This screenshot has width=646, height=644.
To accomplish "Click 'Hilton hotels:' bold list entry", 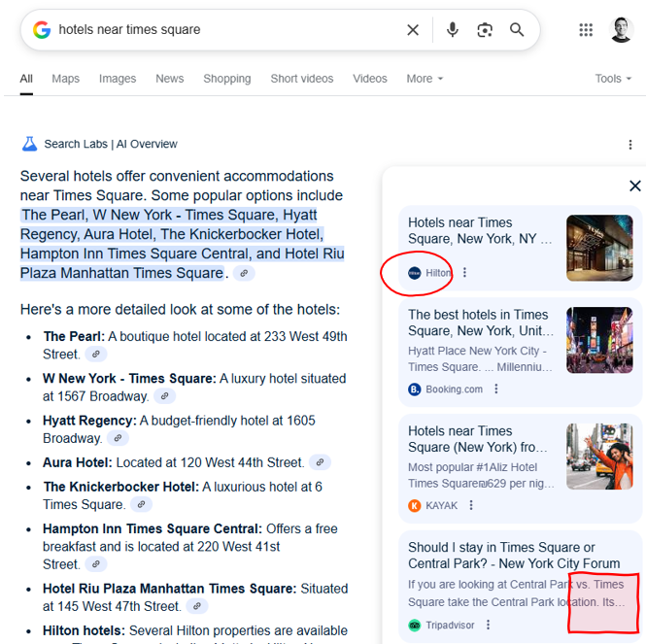I will (85, 630).
